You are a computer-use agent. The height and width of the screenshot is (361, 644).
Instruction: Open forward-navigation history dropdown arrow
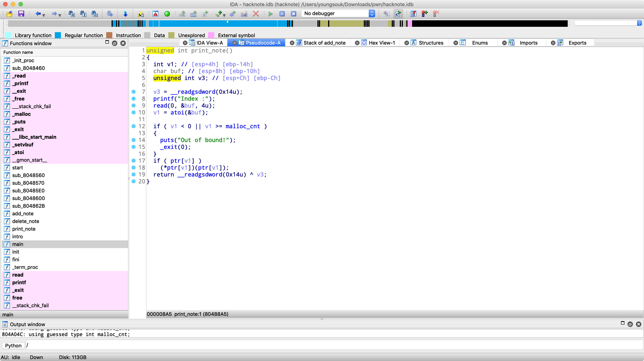[x=60, y=15]
